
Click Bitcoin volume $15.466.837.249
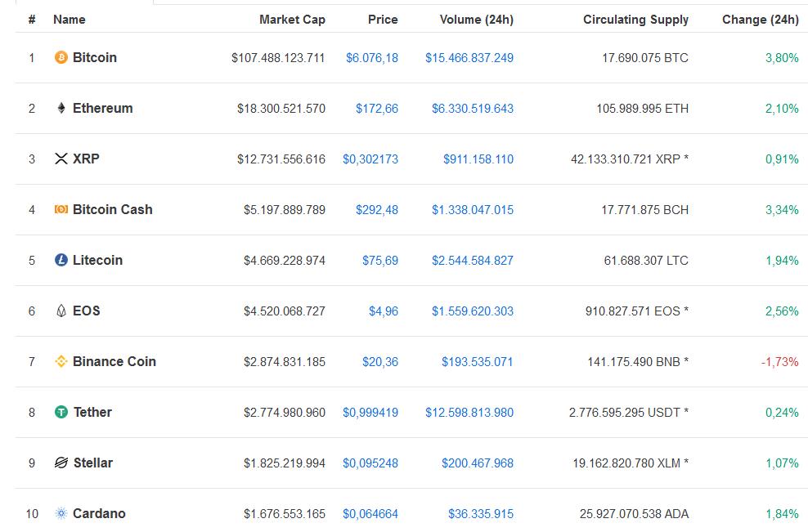coord(469,58)
